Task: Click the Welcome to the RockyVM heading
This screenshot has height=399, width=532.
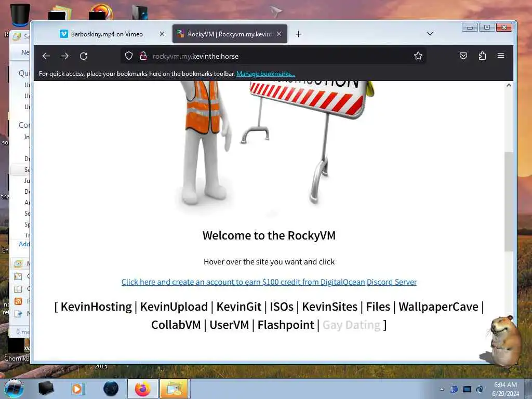Action: point(269,235)
